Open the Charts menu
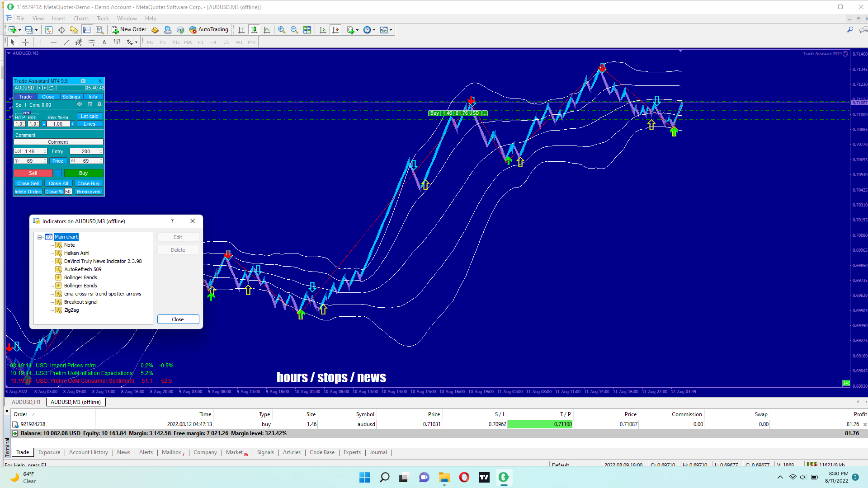The height and width of the screenshot is (488, 868). tap(81, 19)
